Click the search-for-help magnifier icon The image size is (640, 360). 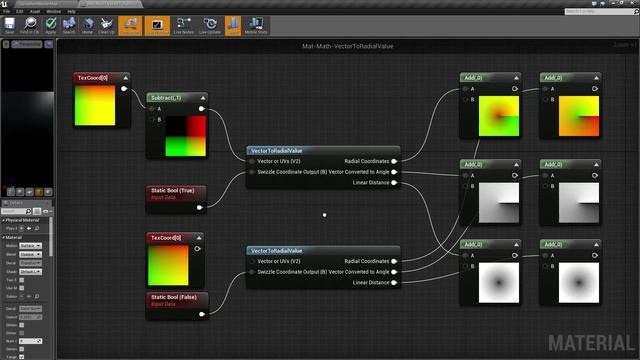click(x=636, y=12)
